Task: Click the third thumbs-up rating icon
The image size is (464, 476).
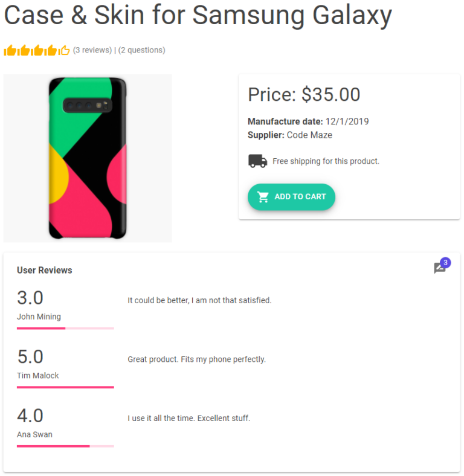Action: click(37, 50)
